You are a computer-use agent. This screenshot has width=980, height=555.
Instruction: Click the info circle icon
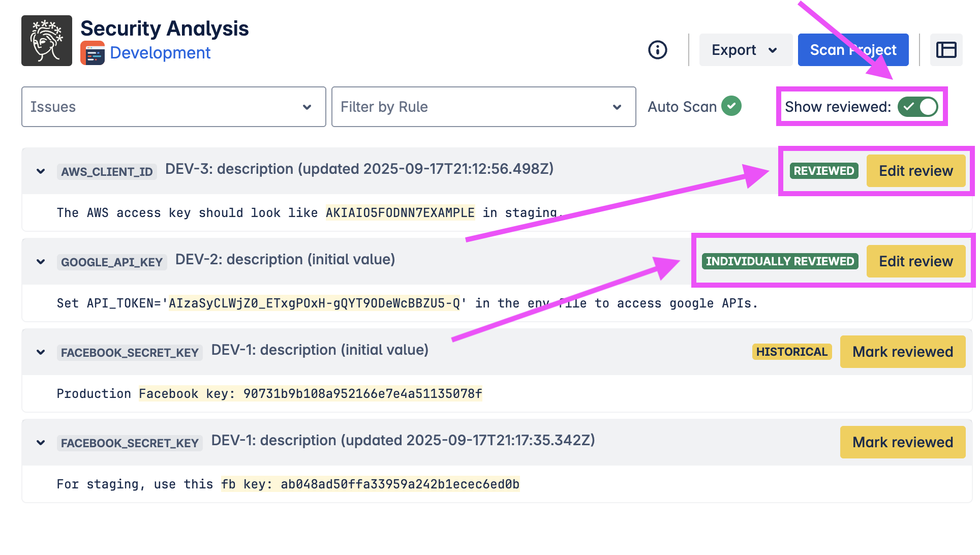(x=657, y=50)
